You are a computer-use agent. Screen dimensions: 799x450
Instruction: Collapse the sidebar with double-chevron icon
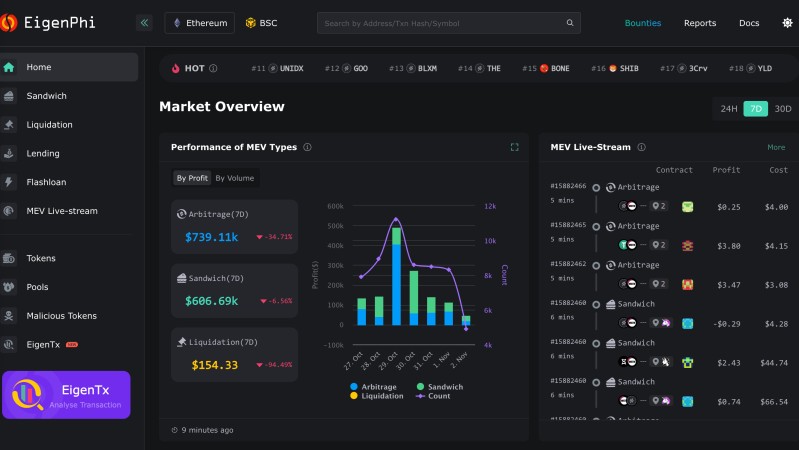point(144,23)
